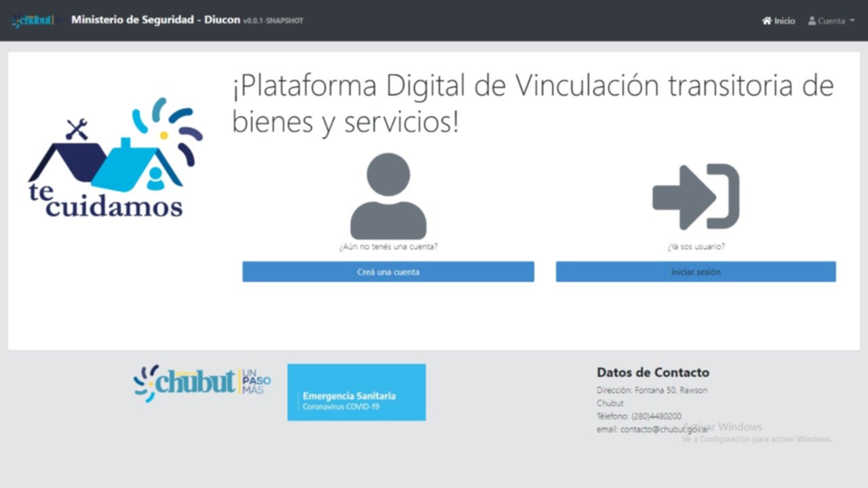The height and width of the screenshot is (488, 868).
Task: Click the home icon beside Inicio
Action: [x=767, y=21]
